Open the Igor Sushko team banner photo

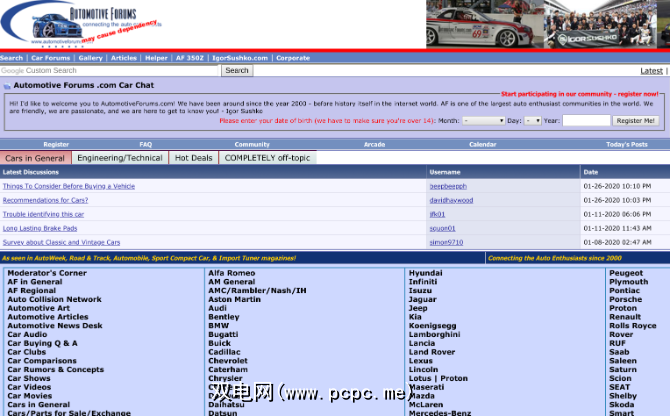[600, 24]
